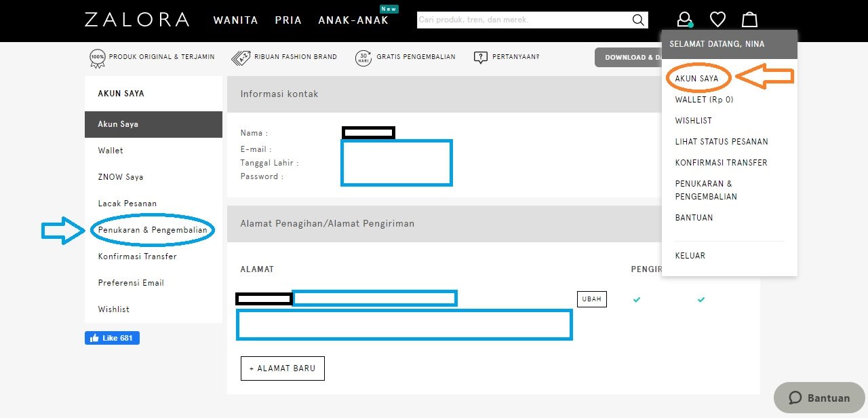The height and width of the screenshot is (418, 868).
Task: Click the Tanggal Lahir : label
Action: (x=269, y=163)
